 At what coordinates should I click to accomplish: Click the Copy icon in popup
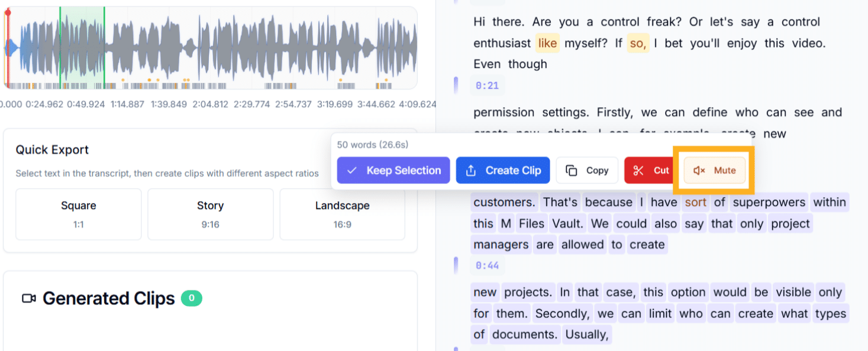[x=572, y=170]
